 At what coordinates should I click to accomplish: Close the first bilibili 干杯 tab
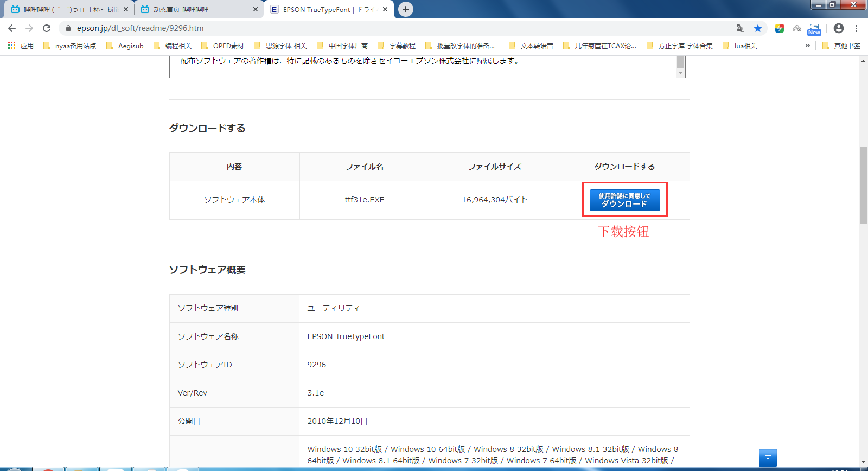pyautogui.click(x=126, y=9)
